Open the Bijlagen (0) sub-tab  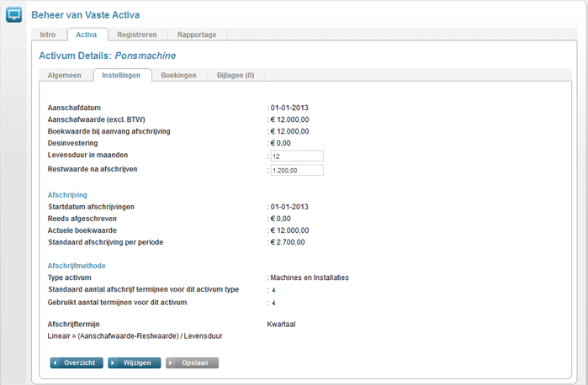pos(236,76)
